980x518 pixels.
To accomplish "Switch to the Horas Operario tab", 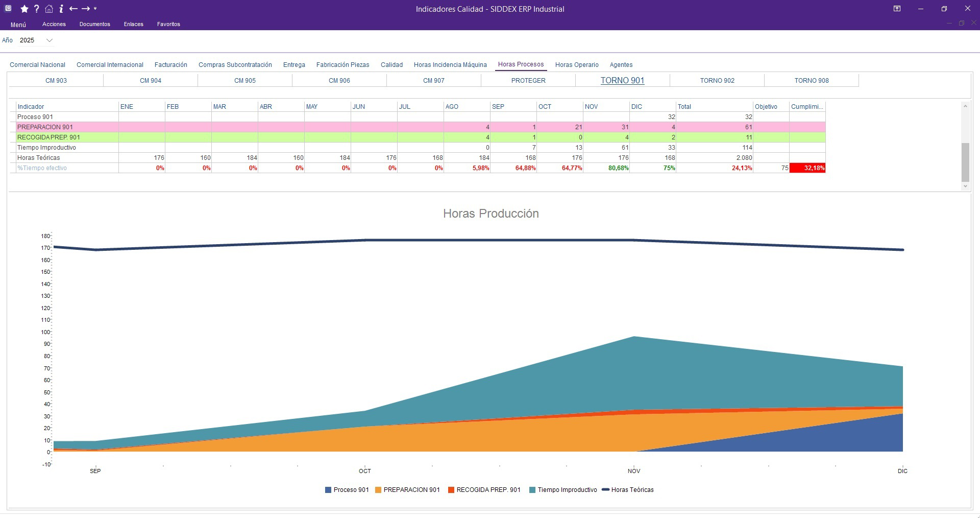I will pos(577,65).
